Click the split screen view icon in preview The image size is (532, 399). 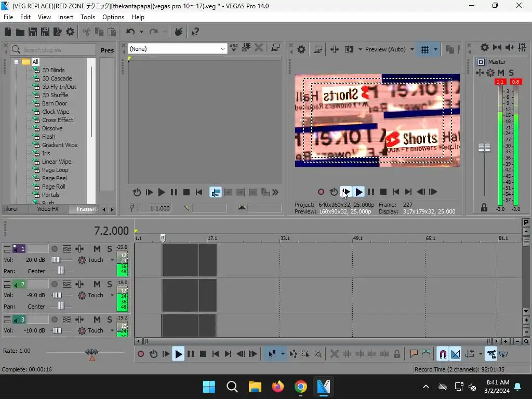pos(349,49)
